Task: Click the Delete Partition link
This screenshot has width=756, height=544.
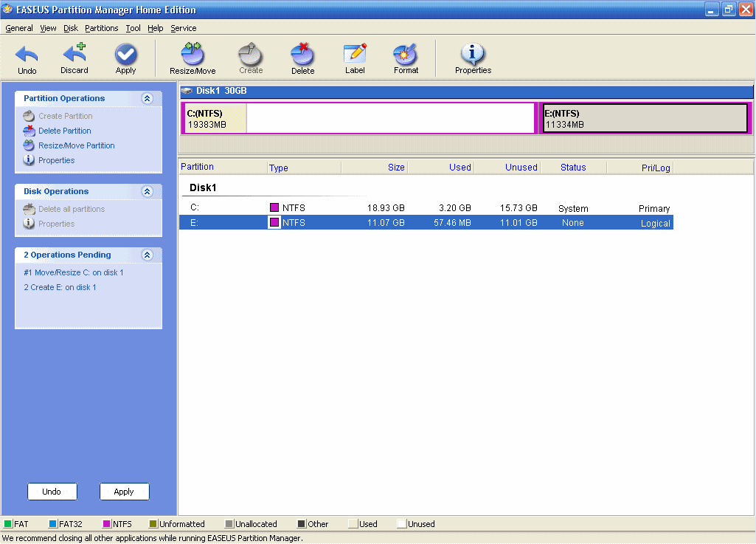Action: (65, 131)
